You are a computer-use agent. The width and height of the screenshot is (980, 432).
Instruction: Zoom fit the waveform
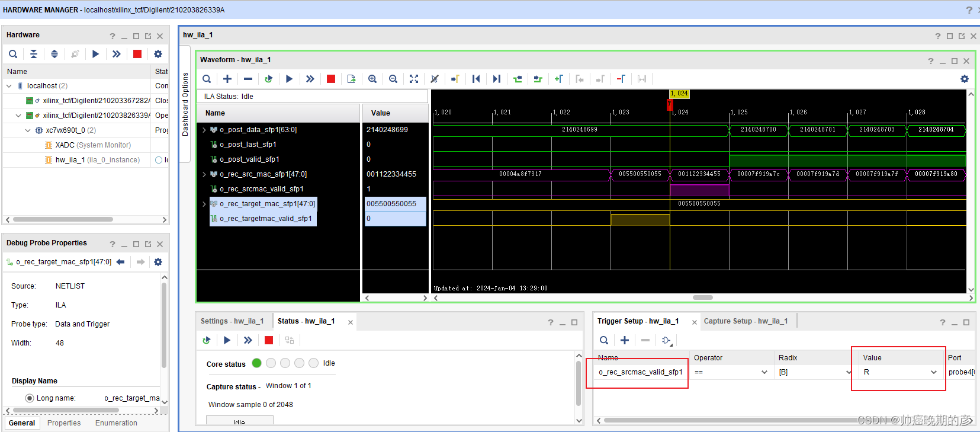click(x=414, y=79)
